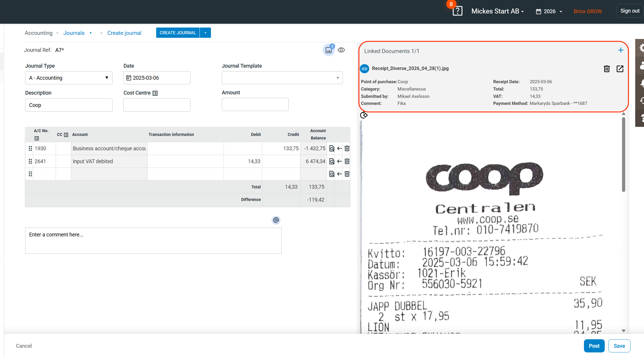Open the help question mark icon
644x358 pixels.
coord(457,11)
